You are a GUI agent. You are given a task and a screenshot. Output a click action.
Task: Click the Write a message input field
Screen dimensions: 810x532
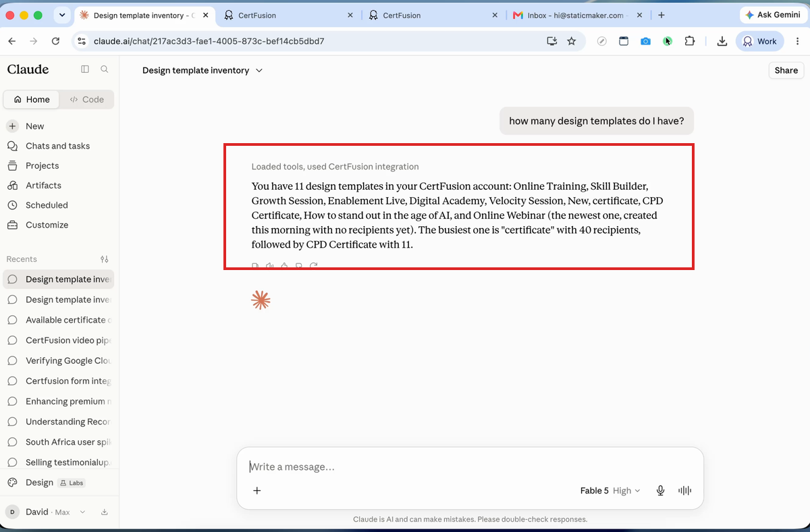[470, 467]
